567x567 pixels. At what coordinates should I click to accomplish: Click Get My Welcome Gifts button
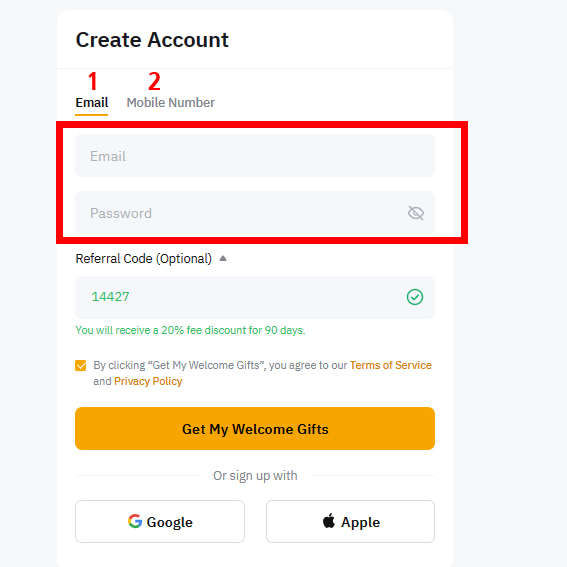255,429
